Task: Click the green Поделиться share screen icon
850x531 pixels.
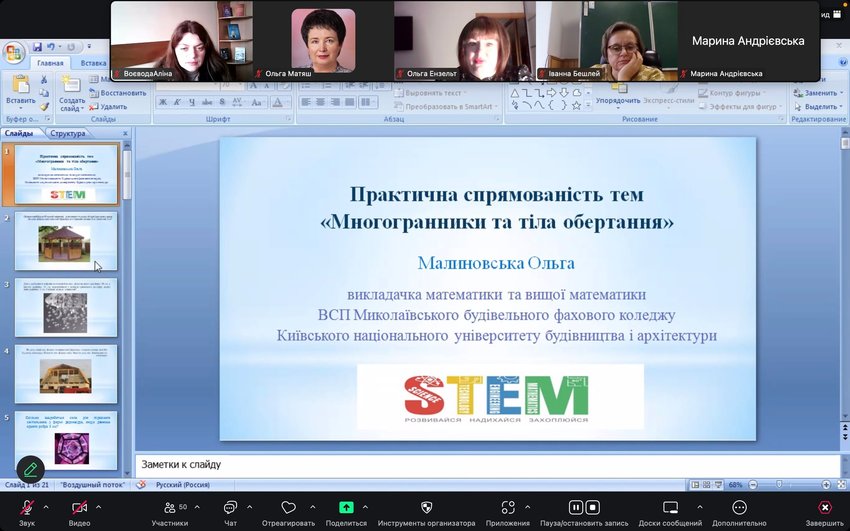Action: (346, 508)
